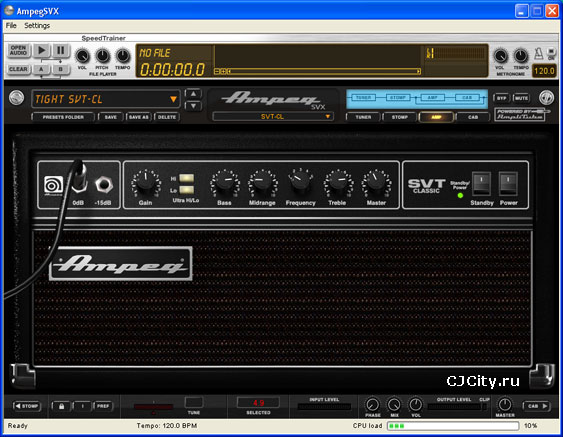Click the file position scroll bar
This screenshot has height=437, width=563.
[324, 71]
